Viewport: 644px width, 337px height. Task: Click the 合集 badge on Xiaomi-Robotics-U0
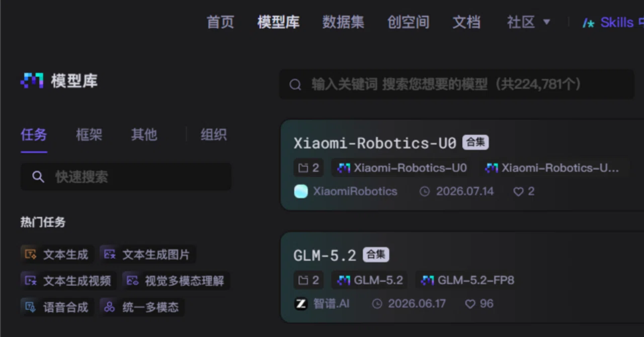475,142
